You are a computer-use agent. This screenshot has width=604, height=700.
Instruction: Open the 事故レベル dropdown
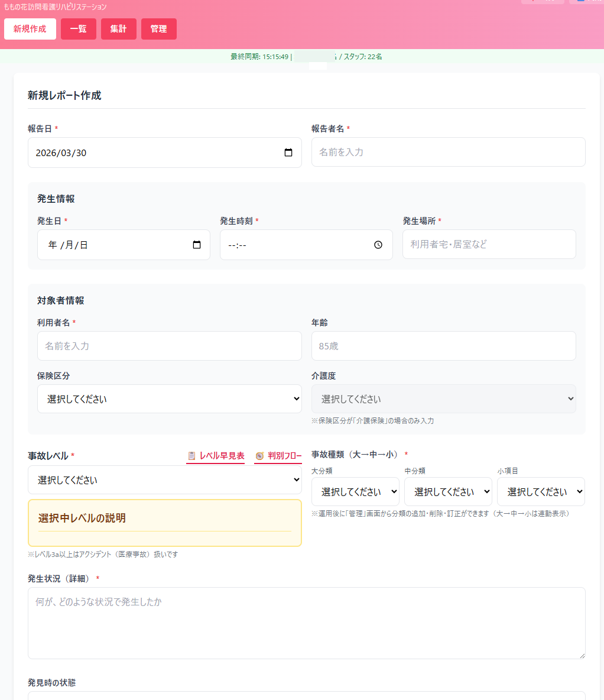164,480
